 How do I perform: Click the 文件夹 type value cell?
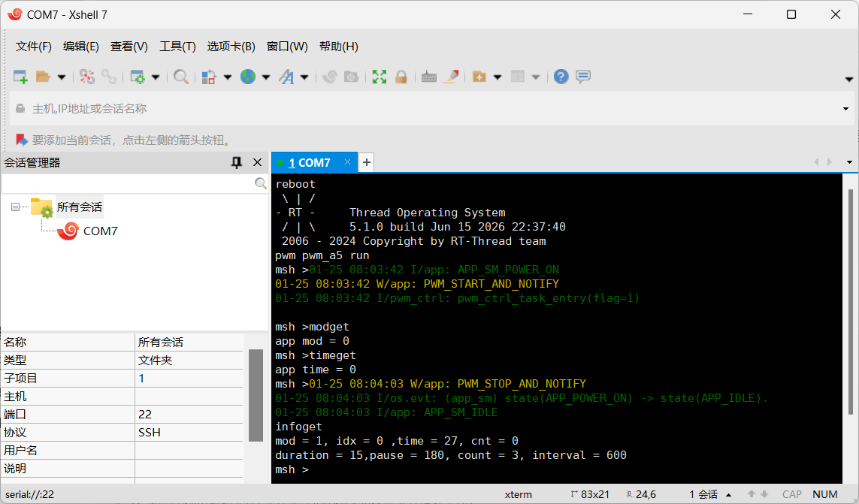click(x=189, y=361)
